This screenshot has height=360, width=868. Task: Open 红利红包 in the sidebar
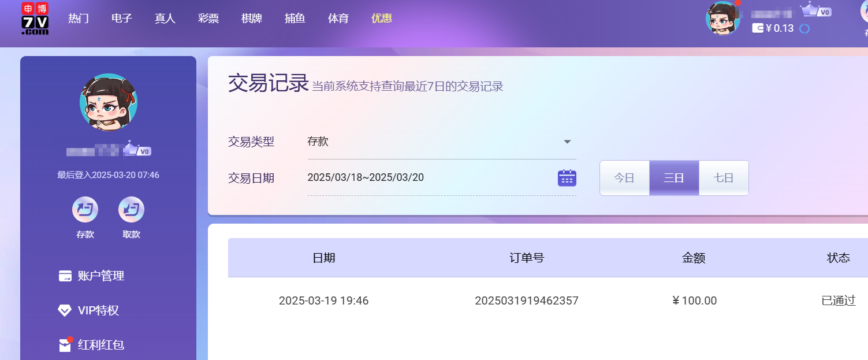click(101, 346)
